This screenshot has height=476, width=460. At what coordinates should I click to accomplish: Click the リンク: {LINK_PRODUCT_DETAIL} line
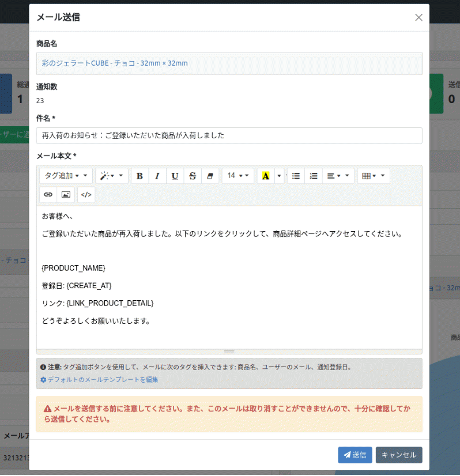tap(97, 303)
